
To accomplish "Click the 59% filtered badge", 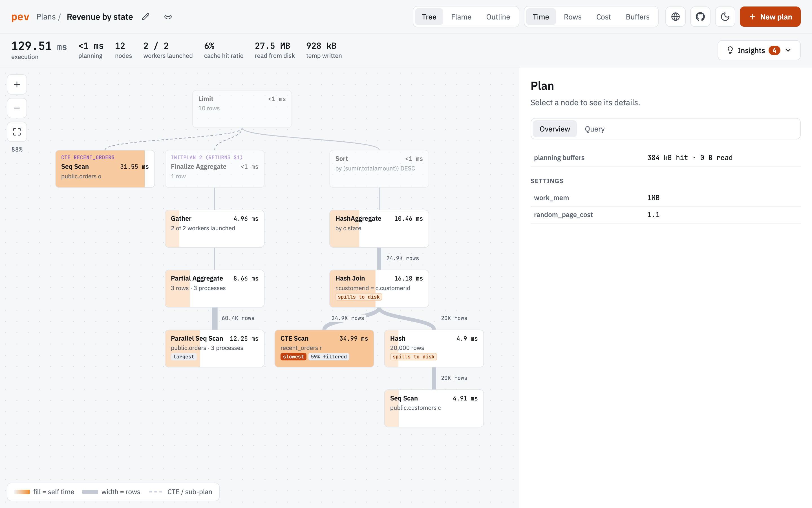I will point(329,357).
